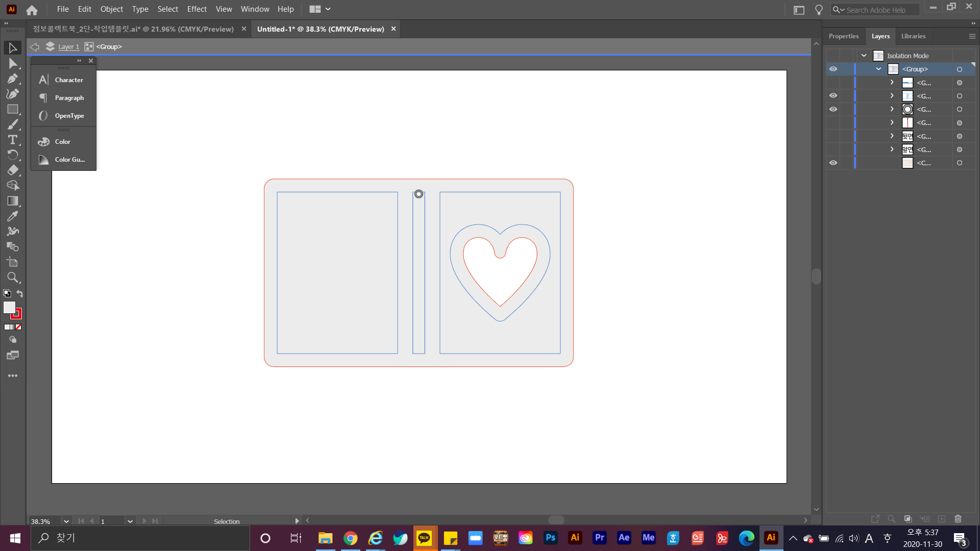Show the hidden first <G...> sublayer

[833, 83]
